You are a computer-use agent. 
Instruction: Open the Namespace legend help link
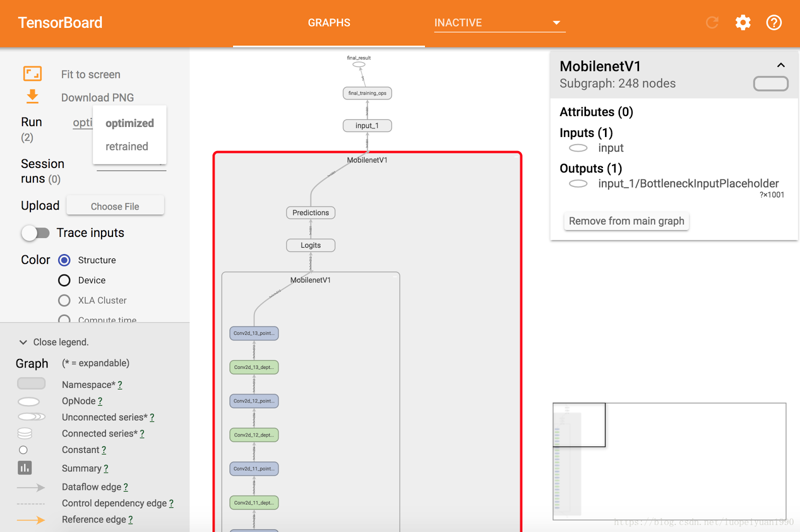tap(120, 385)
